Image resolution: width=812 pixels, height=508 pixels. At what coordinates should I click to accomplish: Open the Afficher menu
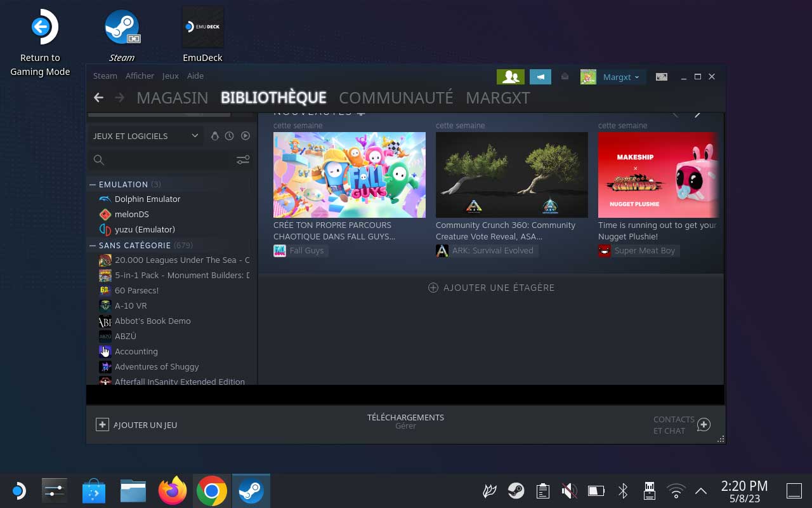(x=140, y=76)
